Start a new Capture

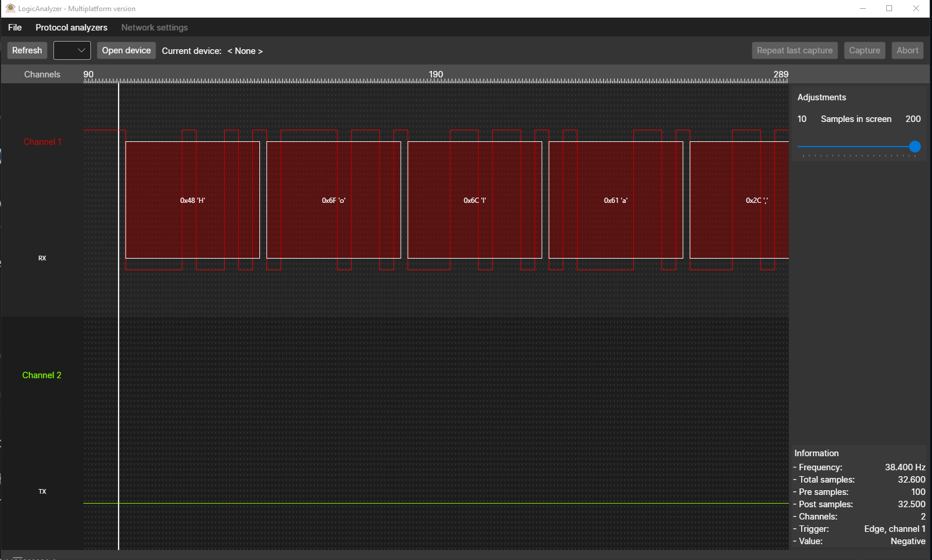864,50
